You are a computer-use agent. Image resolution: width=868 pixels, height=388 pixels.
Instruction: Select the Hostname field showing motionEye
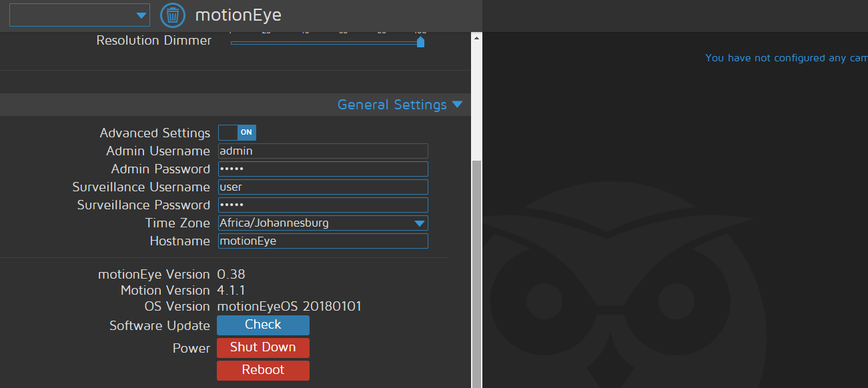(x=323, y=241)
